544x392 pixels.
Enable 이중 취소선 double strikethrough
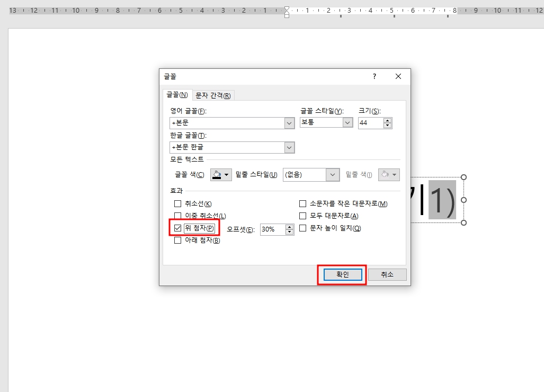coord(177,216)
